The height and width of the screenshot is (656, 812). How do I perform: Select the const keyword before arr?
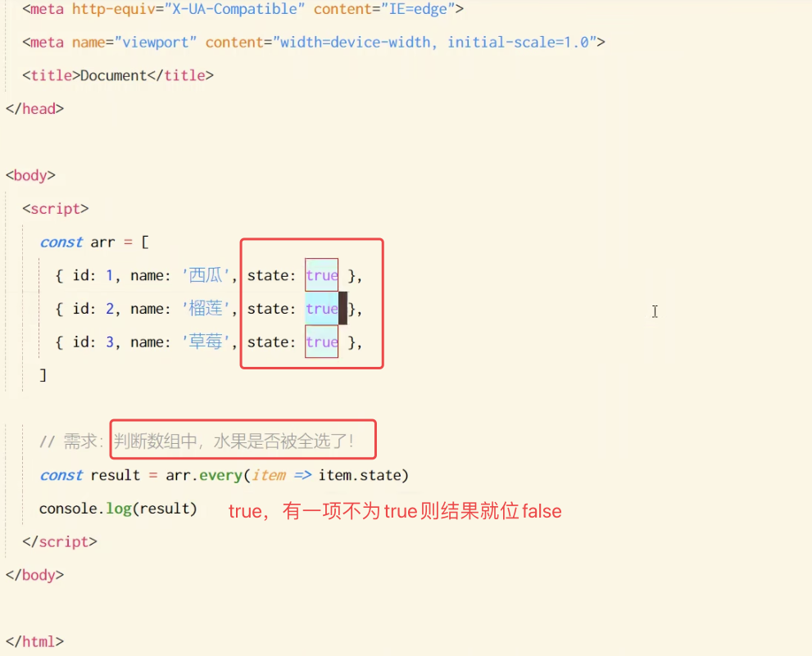coord(61,242)
